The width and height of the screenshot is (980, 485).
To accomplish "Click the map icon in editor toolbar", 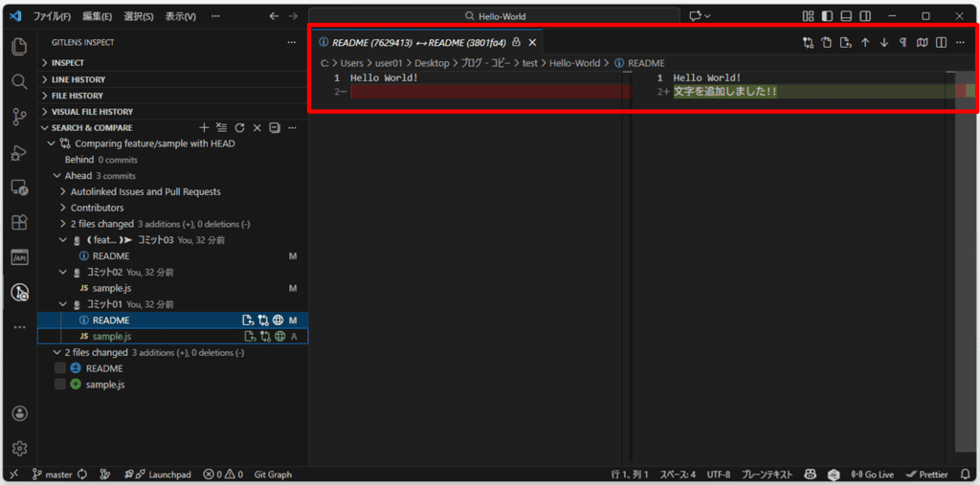I will (922, 42).
